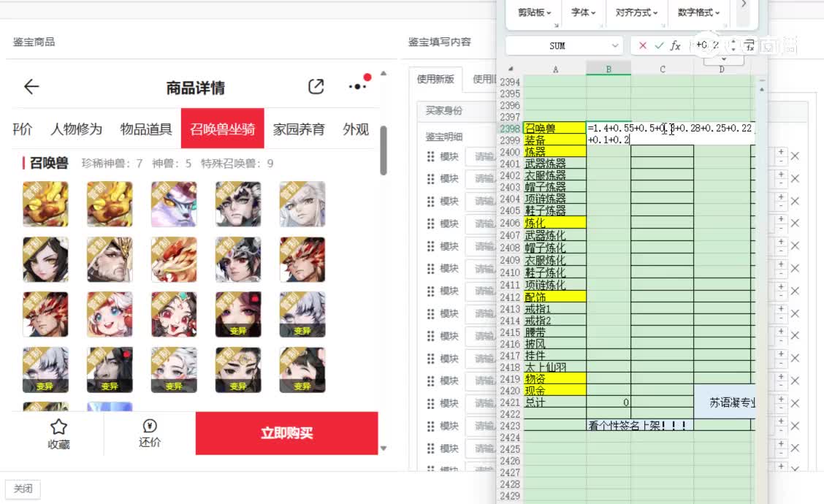Select the 物资 cell

click(x=554, y=379)
